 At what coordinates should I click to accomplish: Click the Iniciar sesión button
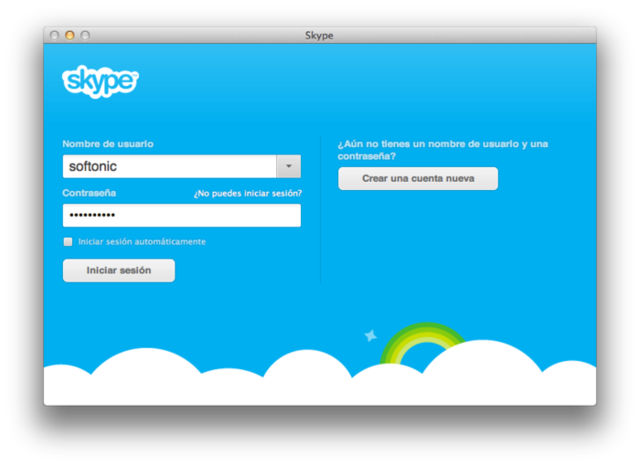(119, 270)
